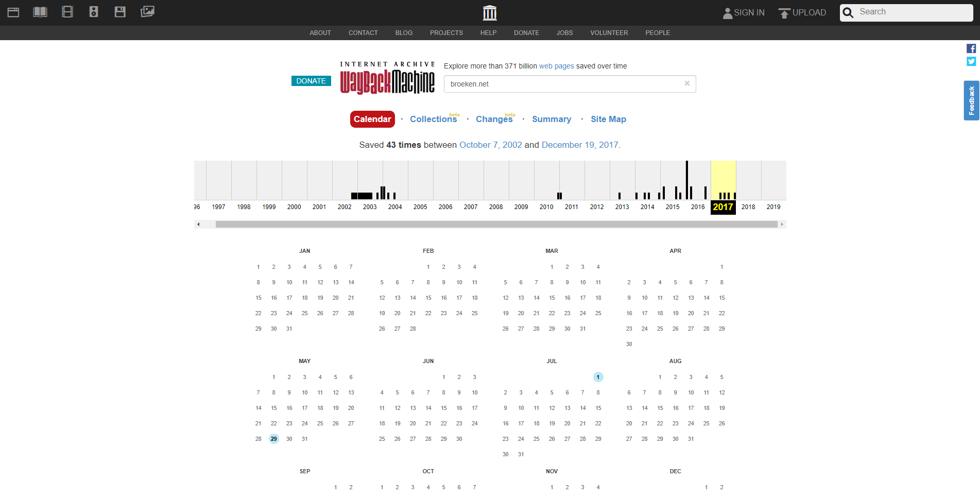The image size is (980, 499).
Task: Click left arrow of timeline scrollbar
Action: [x=198, y=224]
